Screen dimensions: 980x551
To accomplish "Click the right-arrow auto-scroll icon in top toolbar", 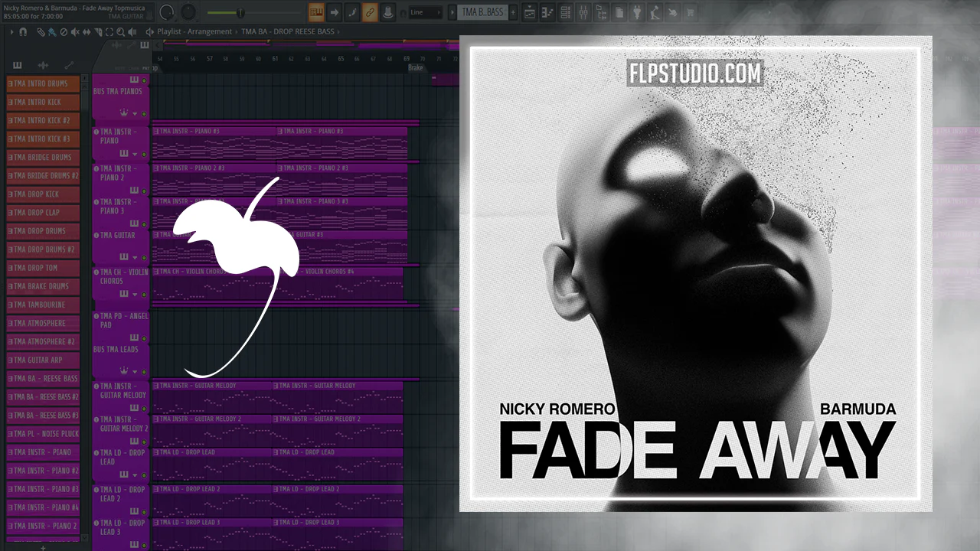I will click(x=335, y=12).
